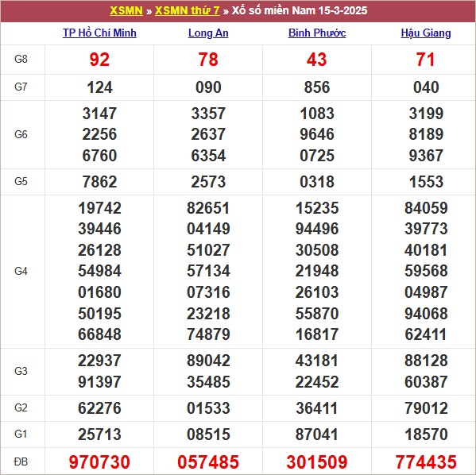Click the G3 value 22937
This screenshot has height=475, width=476.
99,361
